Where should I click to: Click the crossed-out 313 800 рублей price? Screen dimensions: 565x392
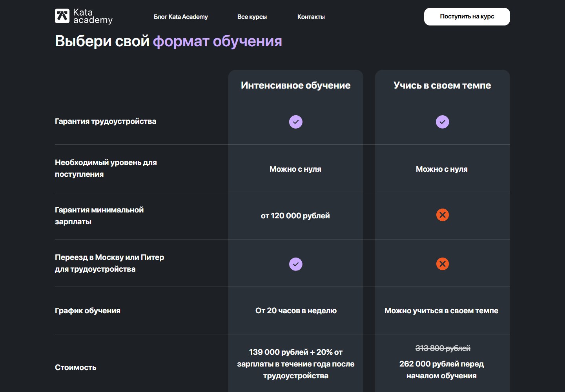443,348
